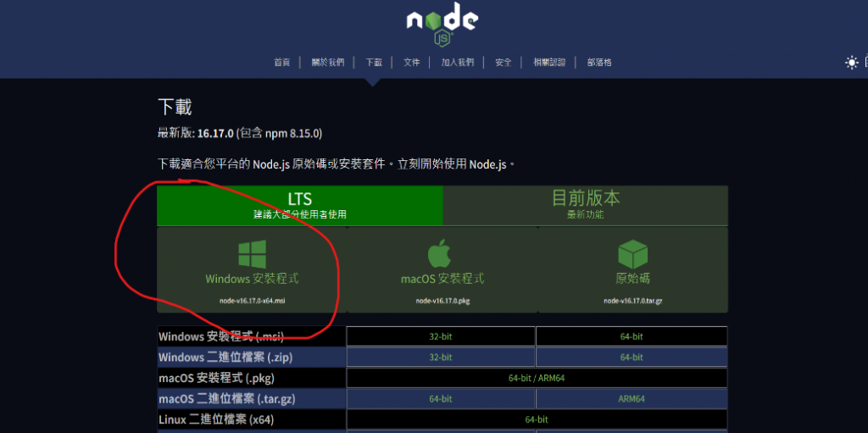868x433 pixels.
Task: Download node-v16.17.0.pkg
Action: 442,301
